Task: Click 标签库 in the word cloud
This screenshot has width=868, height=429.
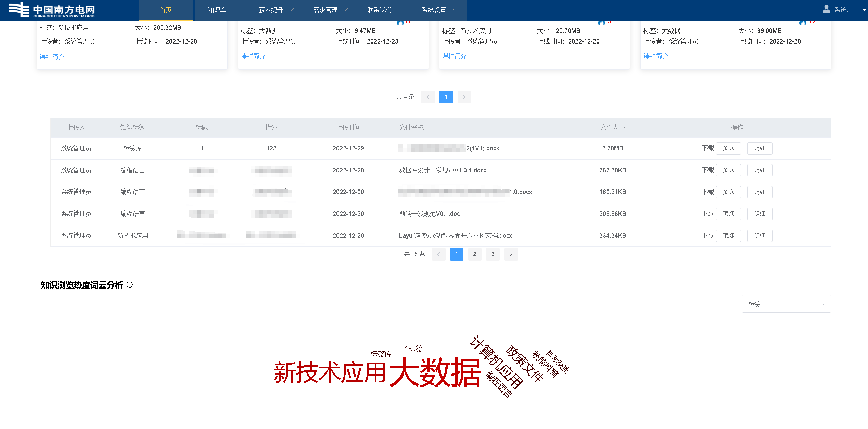Action: pos(381,354)
